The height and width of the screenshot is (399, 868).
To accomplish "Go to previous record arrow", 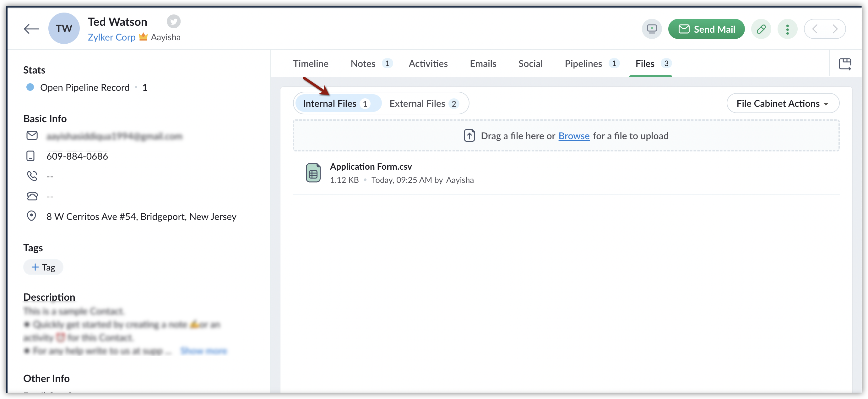I will [814, 29].
